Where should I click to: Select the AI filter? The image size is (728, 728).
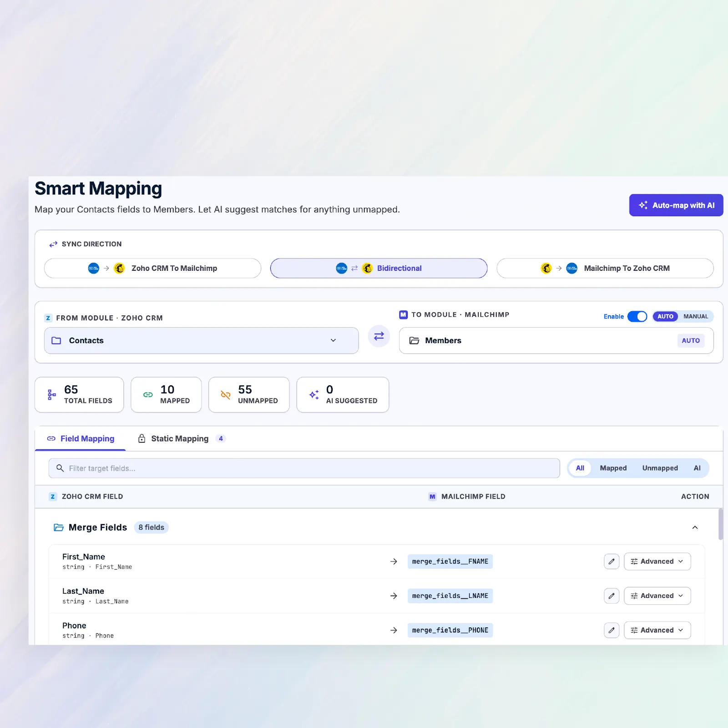click(x=697, y=468)
